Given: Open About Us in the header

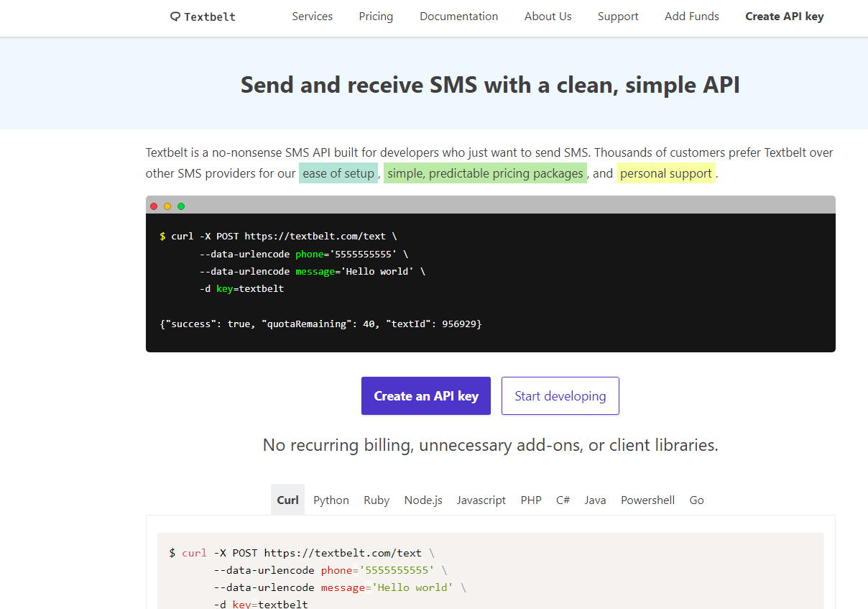Looking at the screenshot, I should (x=548, y=17).
